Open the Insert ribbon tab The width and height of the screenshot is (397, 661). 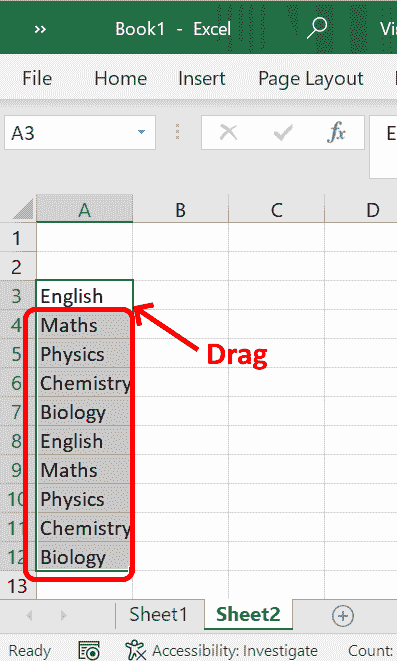click(201, 78)
